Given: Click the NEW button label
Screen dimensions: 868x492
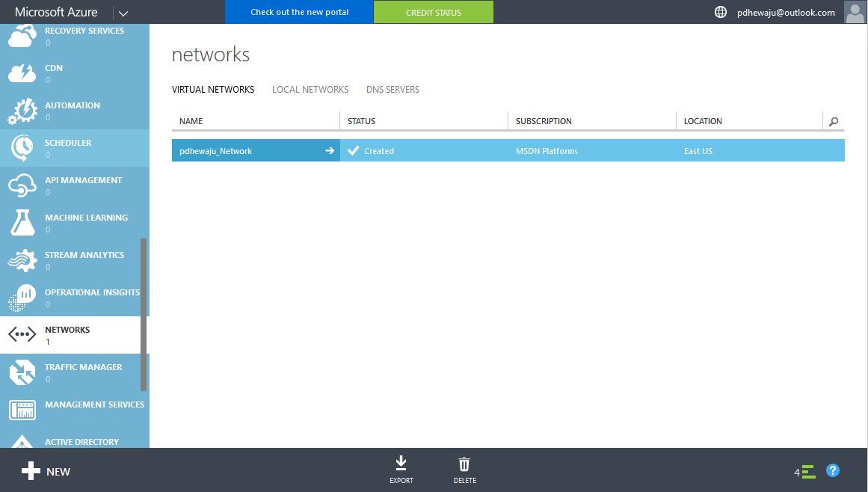Looking at the screenshot, I should (58, 472).
